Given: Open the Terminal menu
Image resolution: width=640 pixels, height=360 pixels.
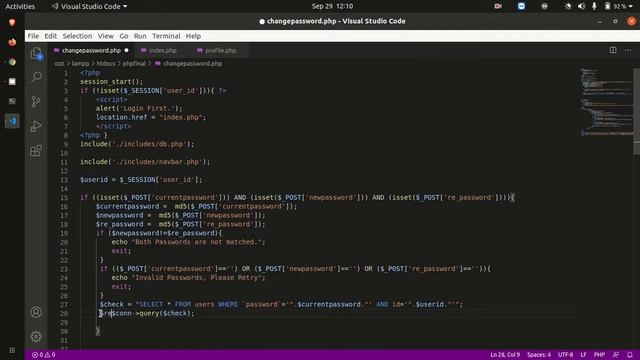Looking at the screenshot, I should (x=166, y=36).
